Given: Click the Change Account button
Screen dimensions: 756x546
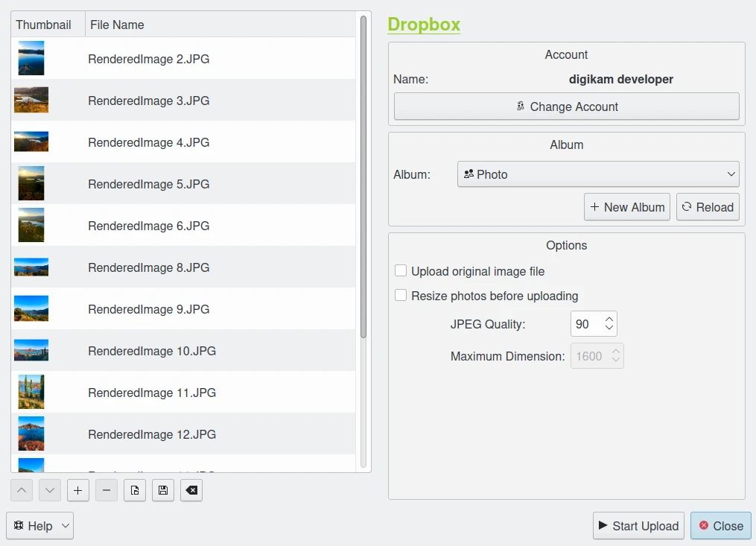Looking at the screenshot, I should point(566,107).
